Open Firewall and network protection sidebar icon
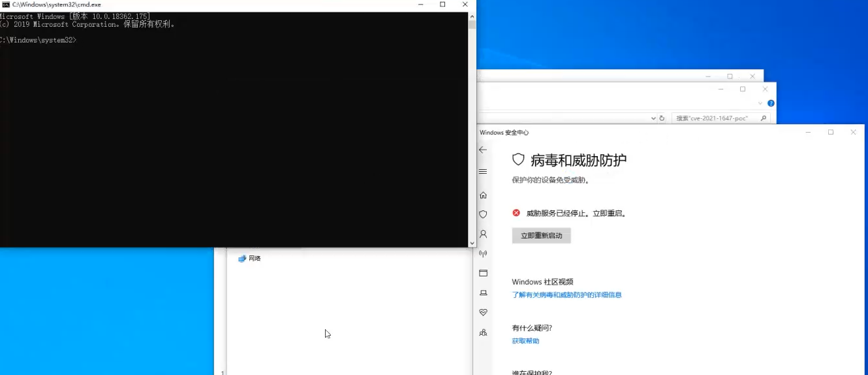 tap(483, 253)
